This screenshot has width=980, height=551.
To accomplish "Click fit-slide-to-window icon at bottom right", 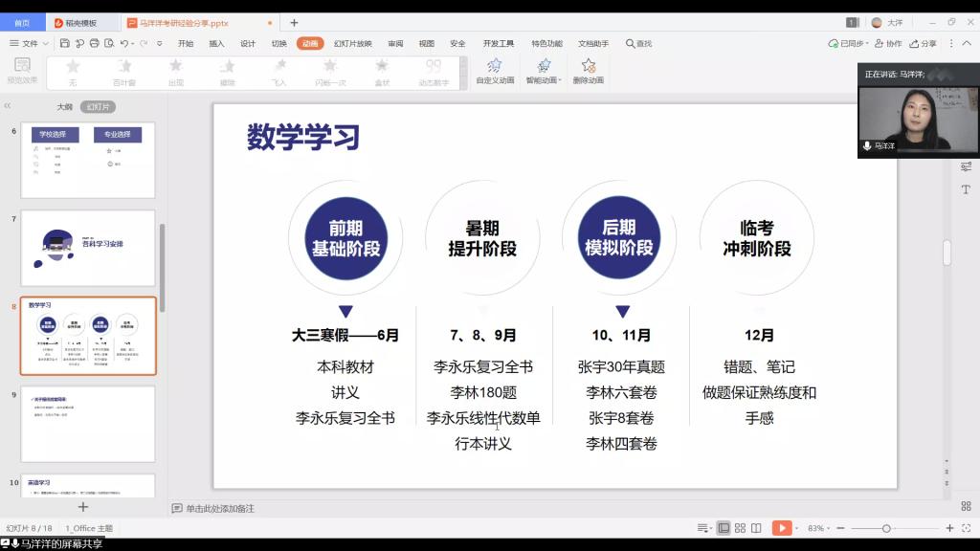I will 966,528.
